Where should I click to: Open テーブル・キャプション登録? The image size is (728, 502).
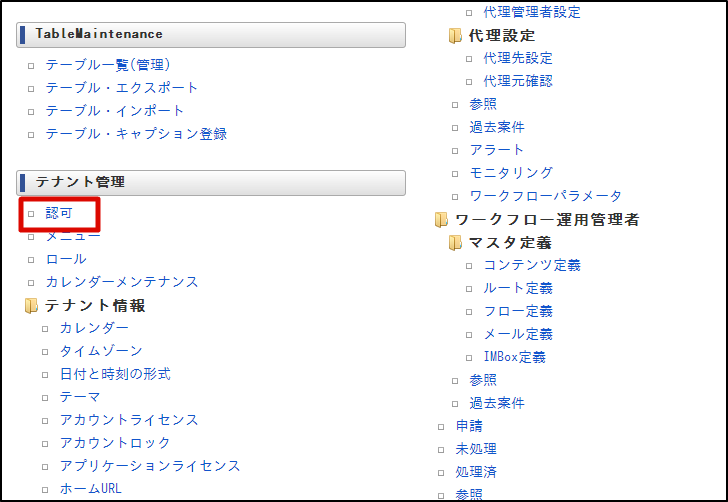[136, 134]
